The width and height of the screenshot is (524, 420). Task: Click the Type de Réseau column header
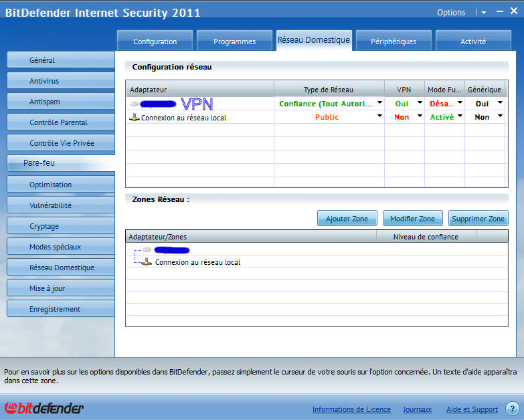click(329, 90)
